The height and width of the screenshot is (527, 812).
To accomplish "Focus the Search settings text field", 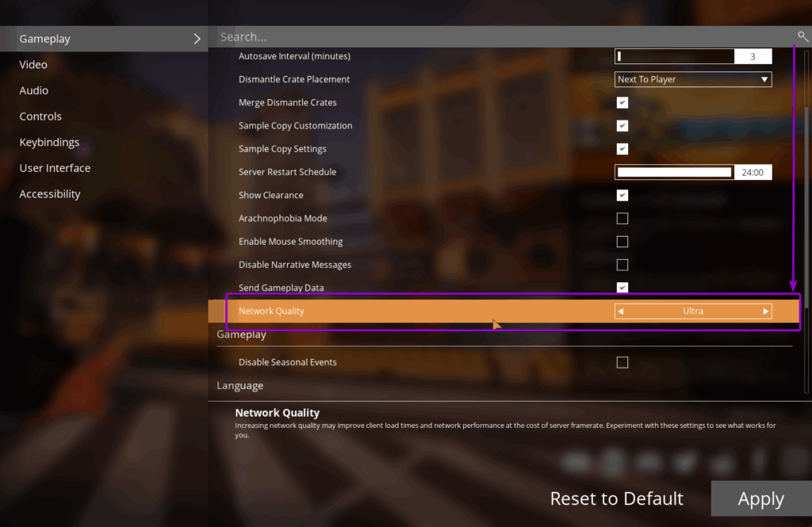I will coord(500,37).
